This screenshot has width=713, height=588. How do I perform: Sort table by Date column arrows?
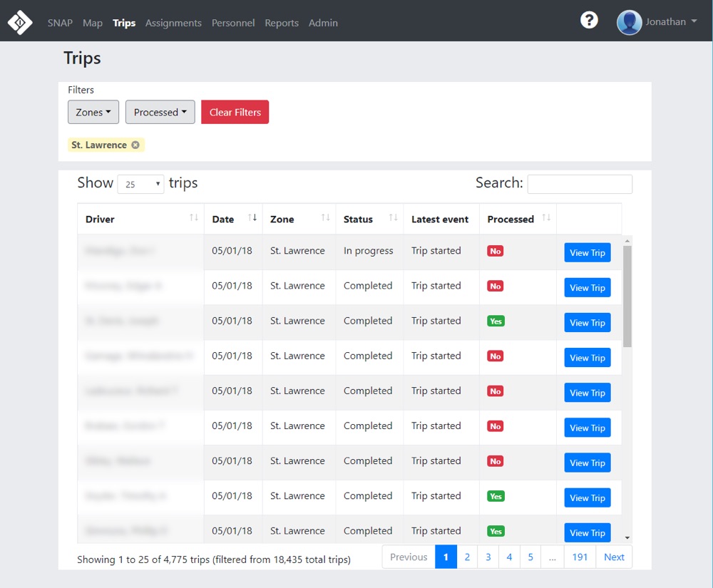coord(252,218)
